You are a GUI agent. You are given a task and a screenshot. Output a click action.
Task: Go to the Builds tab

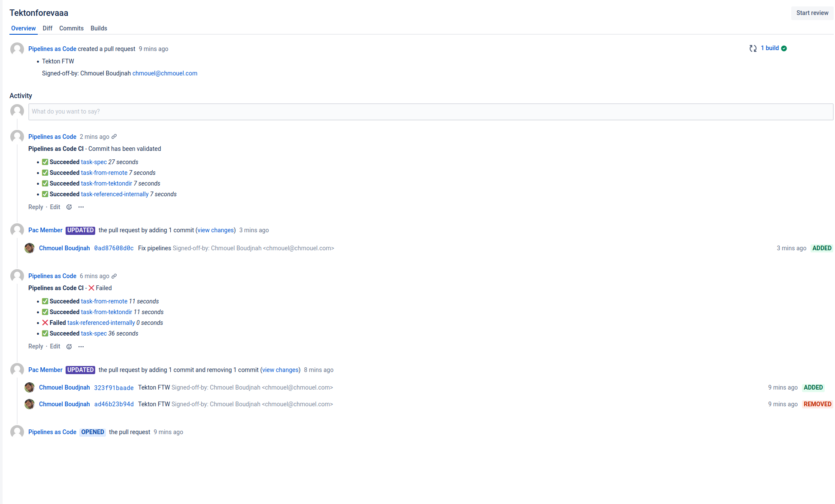(99, 28)
